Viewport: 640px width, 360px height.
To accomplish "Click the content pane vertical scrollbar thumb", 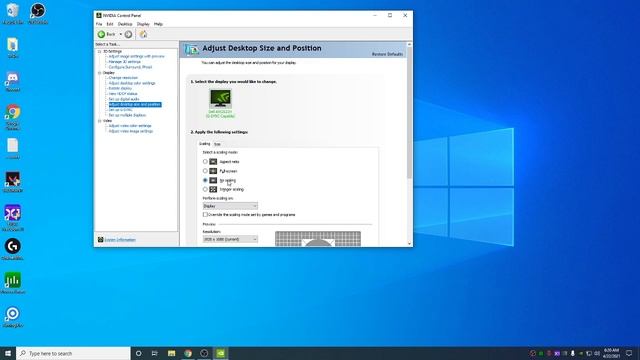I will [409, 112].
